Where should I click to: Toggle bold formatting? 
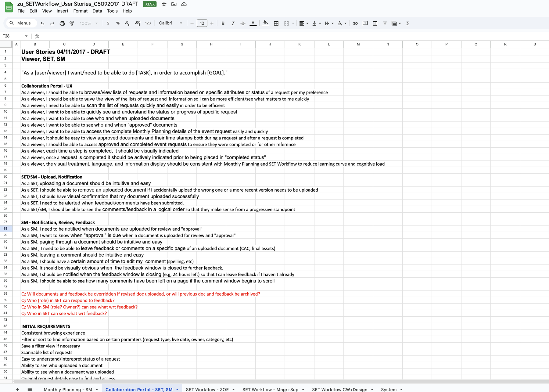coord(223,23)
